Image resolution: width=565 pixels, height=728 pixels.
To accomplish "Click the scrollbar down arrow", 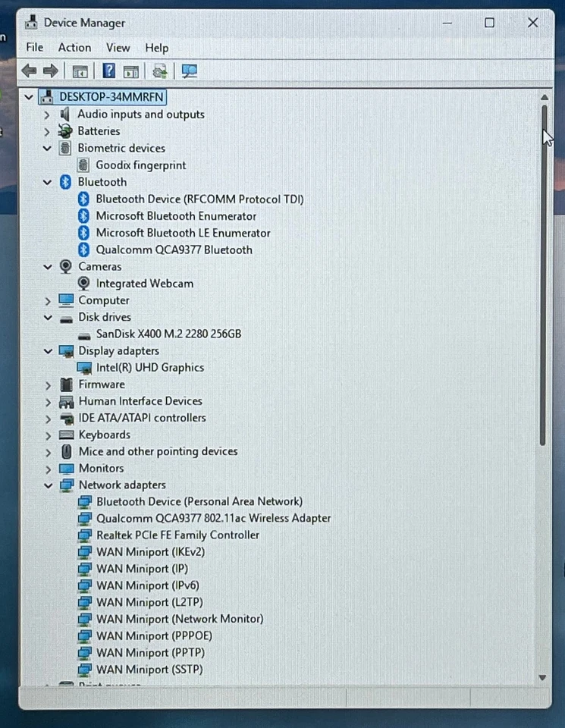I will pyautogui.click(x=542, y=678).
